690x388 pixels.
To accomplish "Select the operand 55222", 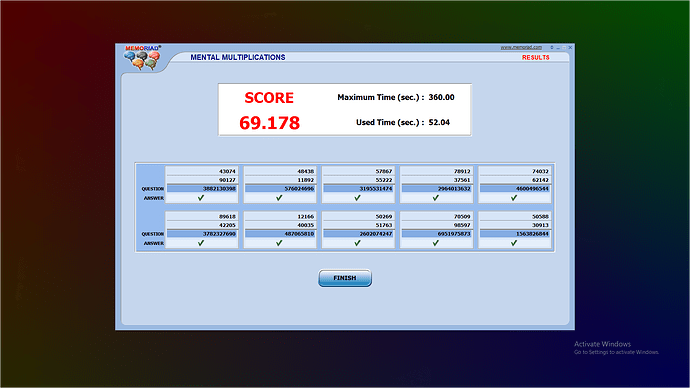I will tap(384, 180).
